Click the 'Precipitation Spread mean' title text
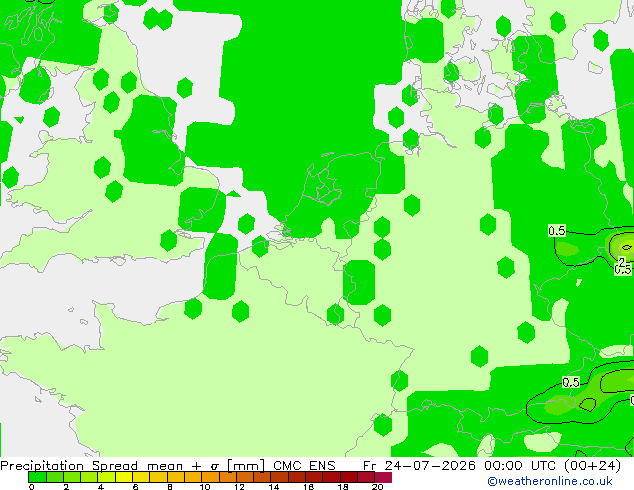This screenshot has height=490, width=634. pyautogui.click(x=92, y=466)
